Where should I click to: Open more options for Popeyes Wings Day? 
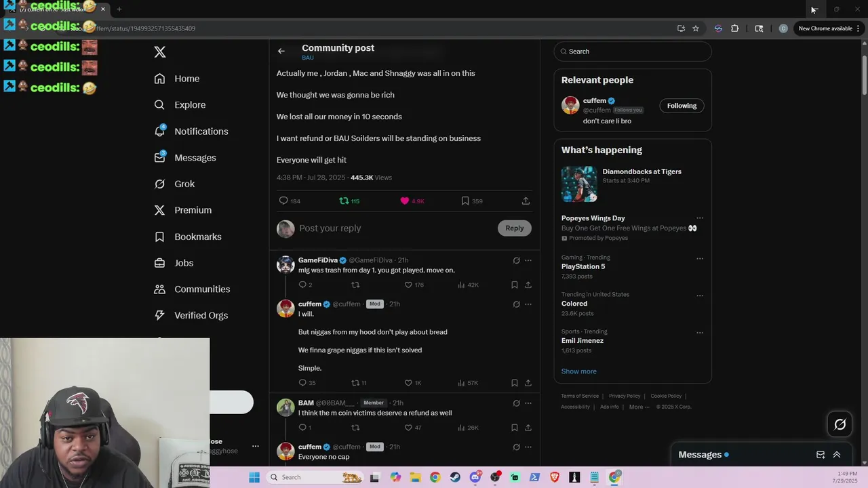pyautogui.click(x=700, y=218)
